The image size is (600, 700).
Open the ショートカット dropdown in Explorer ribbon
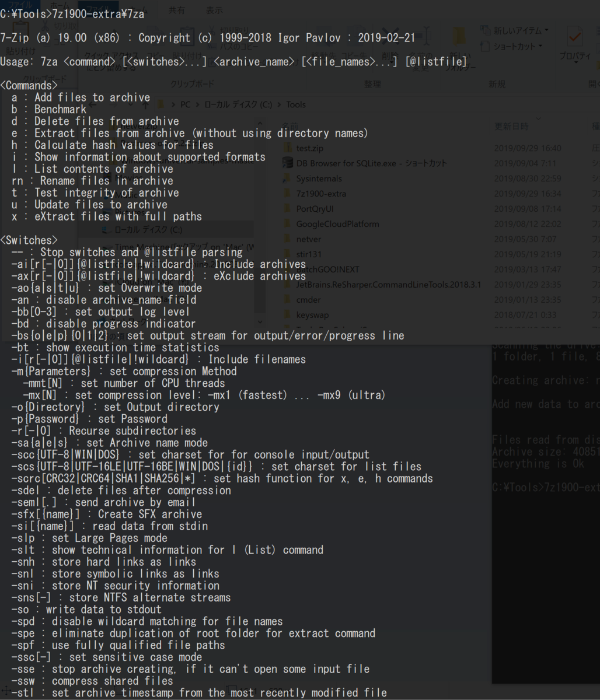pos(512,46)
